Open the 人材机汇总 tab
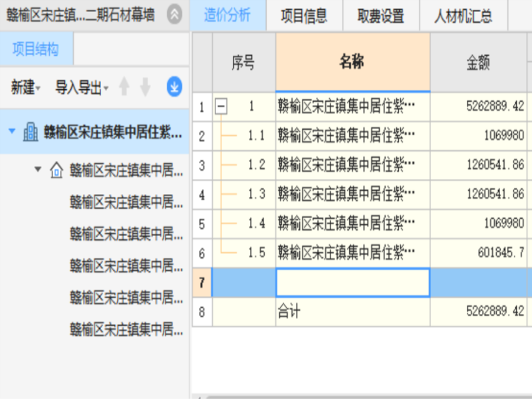 pos(464,16)
